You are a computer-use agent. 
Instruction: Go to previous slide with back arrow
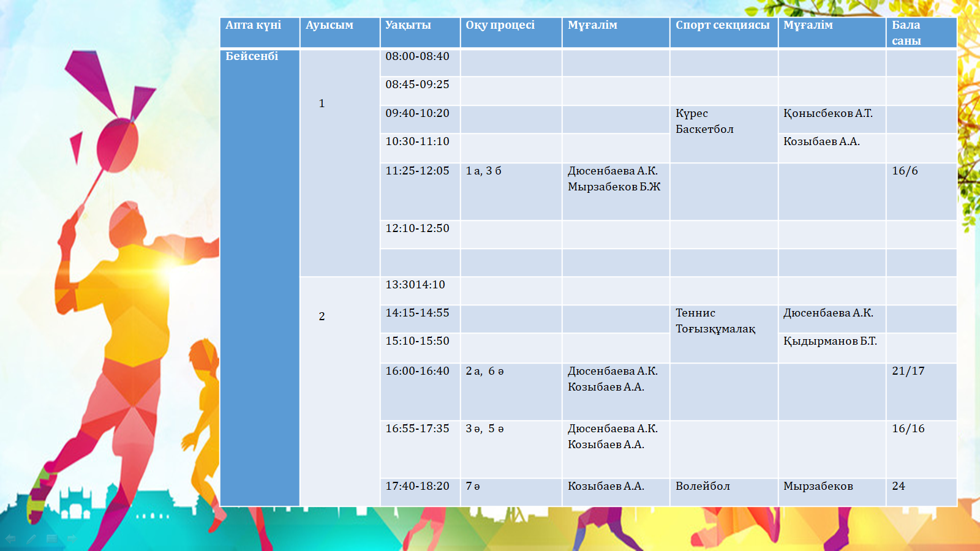(x=10, y=539)
